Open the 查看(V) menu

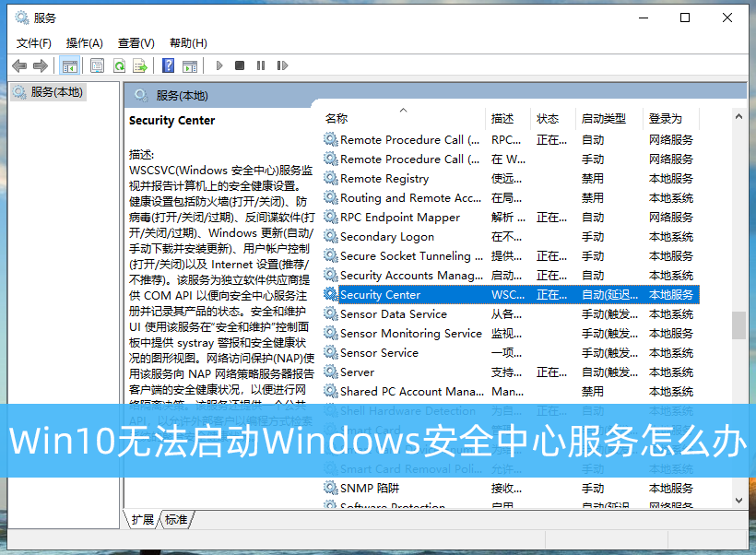click(136, 43)
